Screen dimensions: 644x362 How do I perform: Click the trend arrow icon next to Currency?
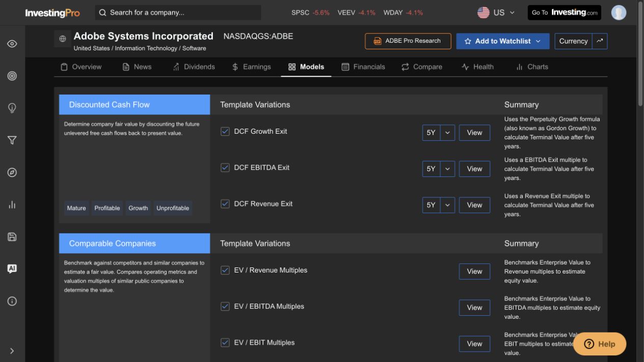click(x=600, y=41)
